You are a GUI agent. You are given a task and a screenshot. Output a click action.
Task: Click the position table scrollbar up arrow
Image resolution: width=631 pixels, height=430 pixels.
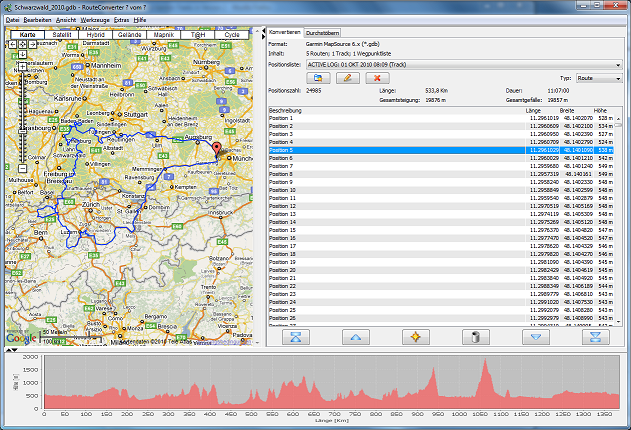pyautogui.click(x=618, y=119)
